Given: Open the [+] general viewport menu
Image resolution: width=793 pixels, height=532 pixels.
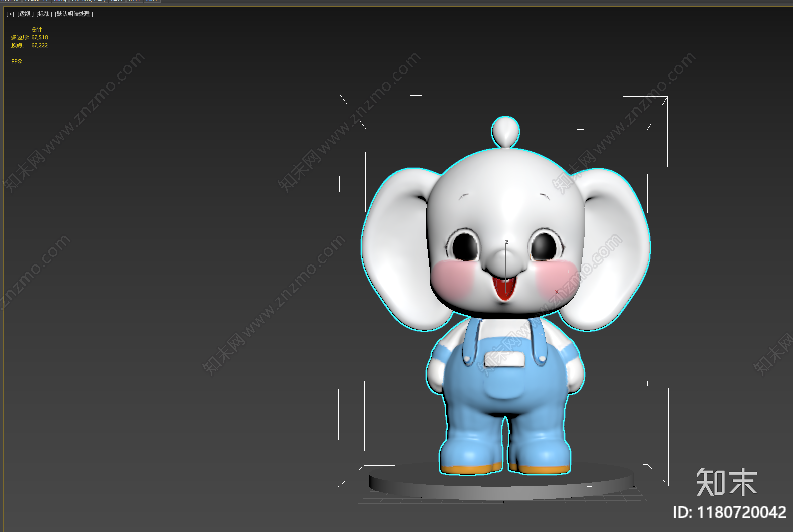Looking at the screenshot, I should 10,14.
